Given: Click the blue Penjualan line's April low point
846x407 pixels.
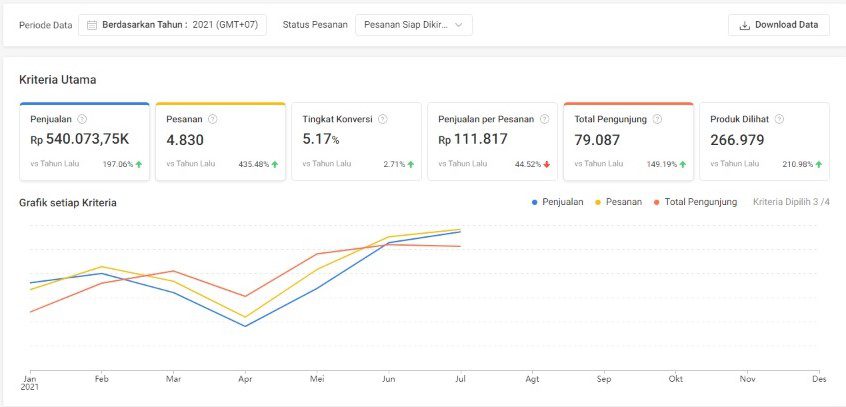Looking at the screenshot, I should click(x=245, y=326).
